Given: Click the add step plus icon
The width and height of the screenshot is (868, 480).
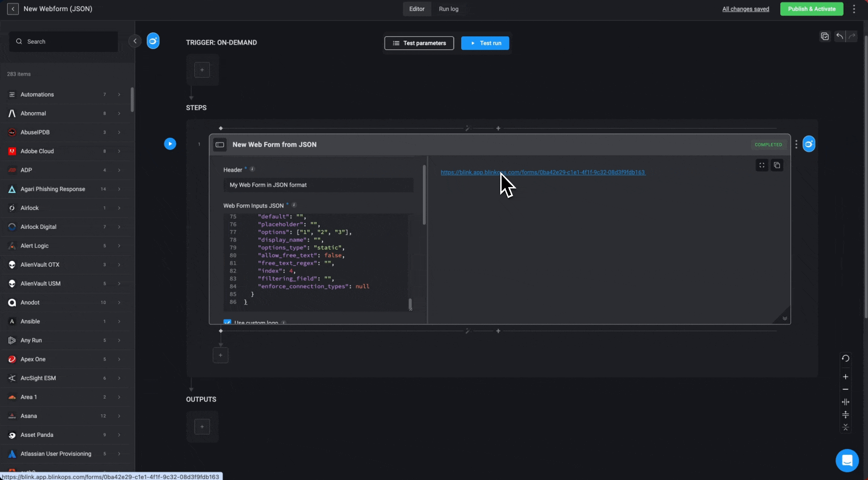Looking at the screenshot, I should 220,355.
